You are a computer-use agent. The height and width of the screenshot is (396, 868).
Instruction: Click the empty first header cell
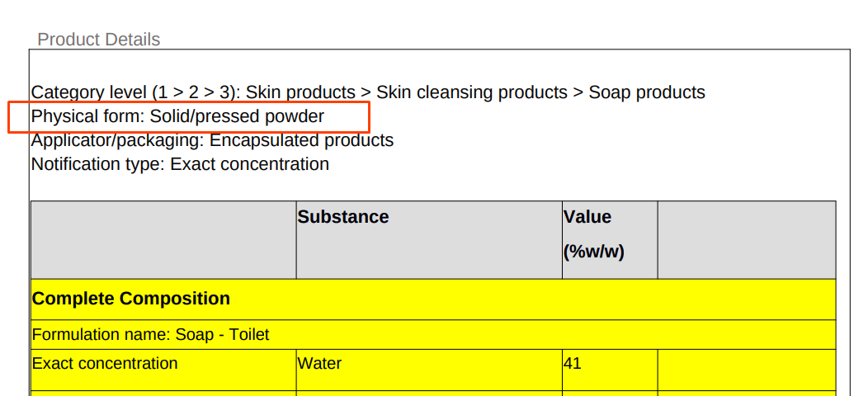tap(163, 239)
